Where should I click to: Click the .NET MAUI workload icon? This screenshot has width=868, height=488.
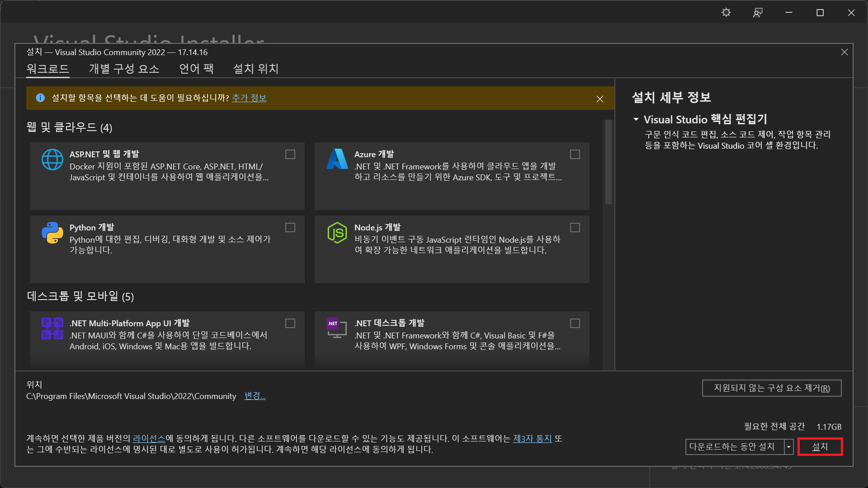click(x=52, y=328)
